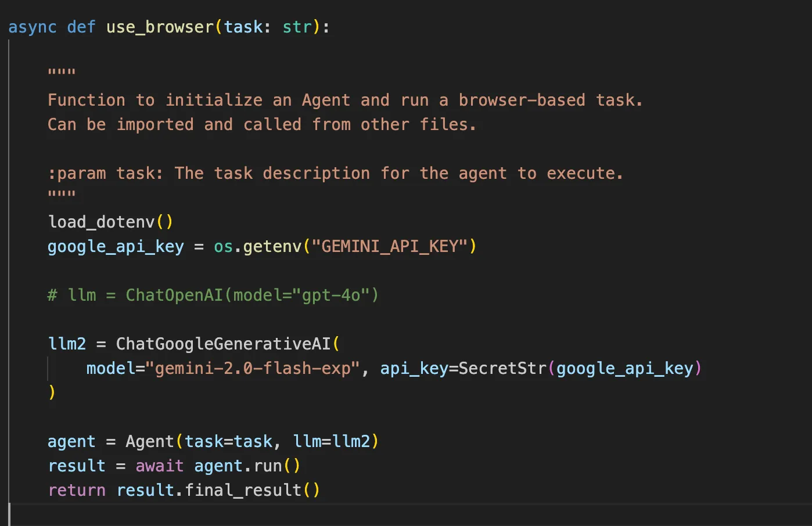Click the function name use_browser
Screen dimensions: 812x526
point(160,27)
